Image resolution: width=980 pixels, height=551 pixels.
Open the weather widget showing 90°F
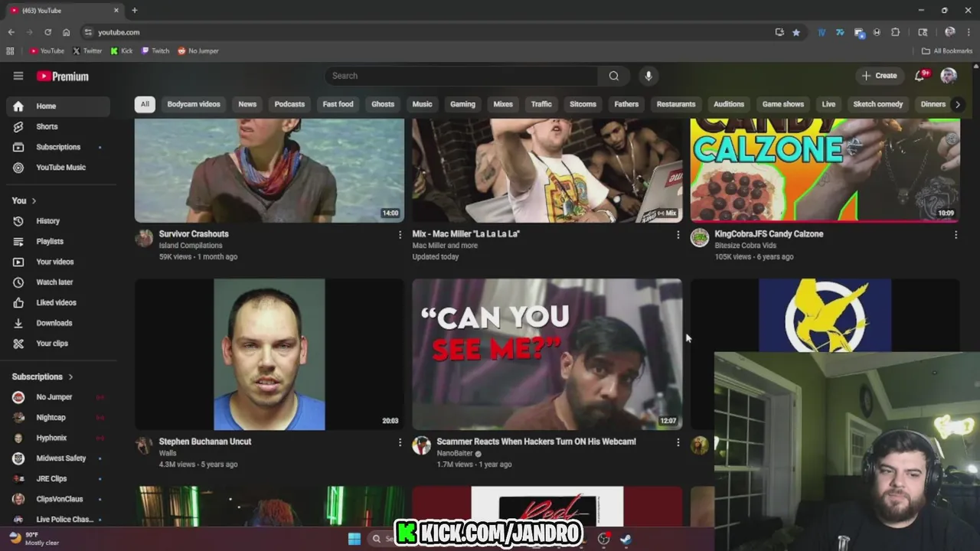click(32, 539)
